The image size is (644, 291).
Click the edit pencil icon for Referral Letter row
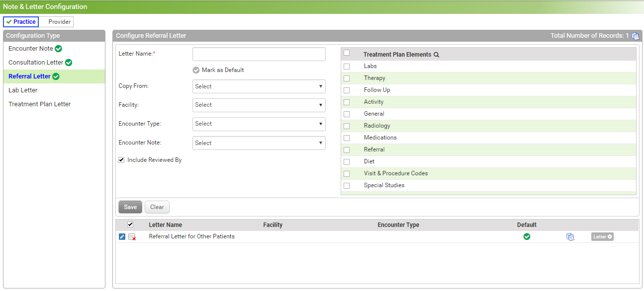[122, 237]
